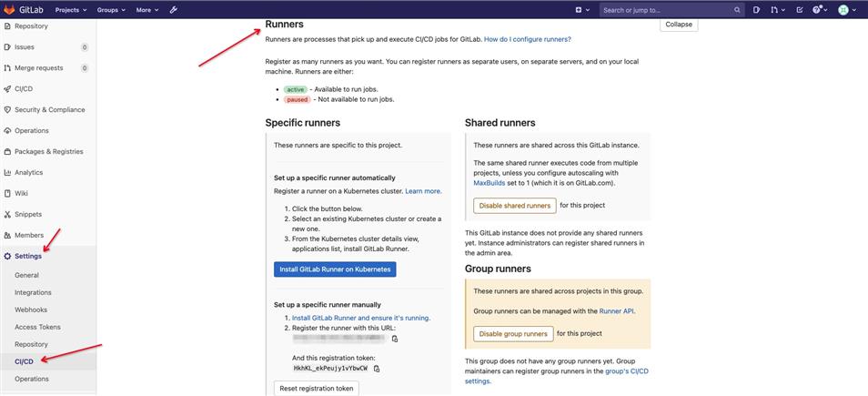Screen dimensions: 868x396
Task: Click the paused status badge
Action: [x=298, y=100]
